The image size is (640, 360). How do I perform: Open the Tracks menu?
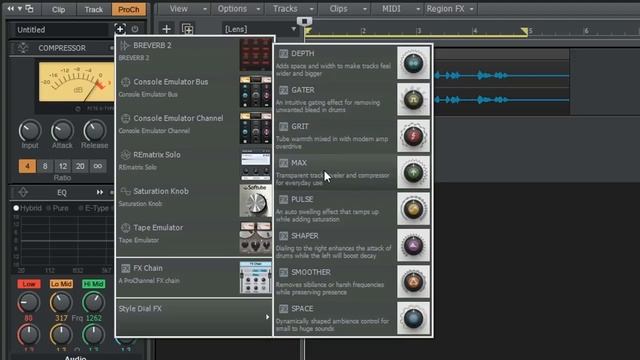(x=291, y=9)
